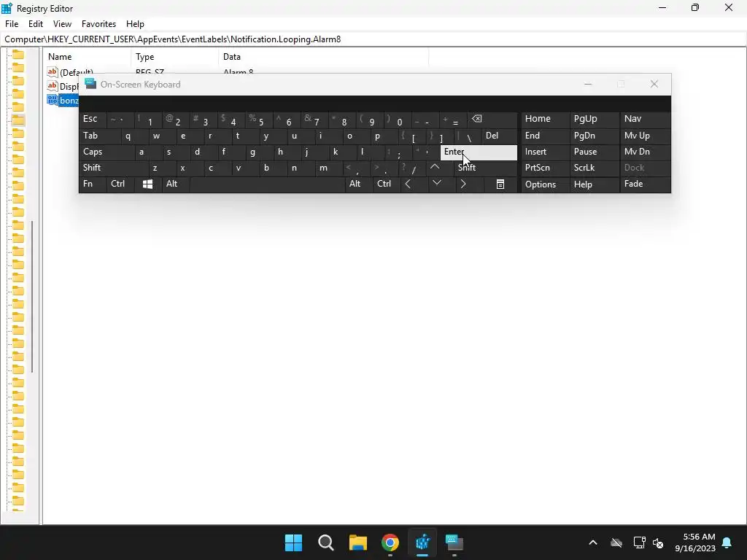Viewport: 747px width, 560px height.
Task: Open taskbar Search
Action: coord(326,542)
